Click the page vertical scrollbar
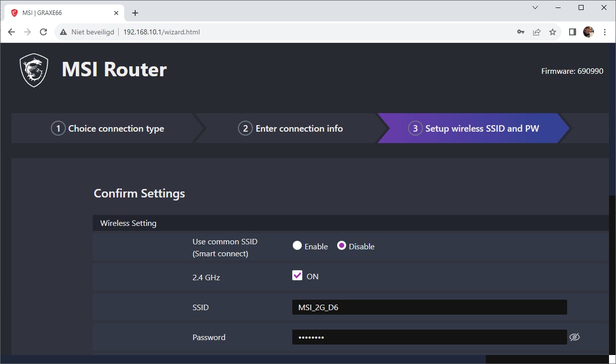Screen dimensions: 616x364 click(612, 199)
